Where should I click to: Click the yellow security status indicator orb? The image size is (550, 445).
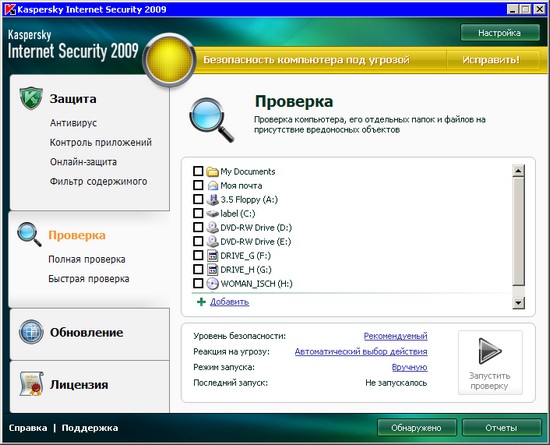pos(169,60)
